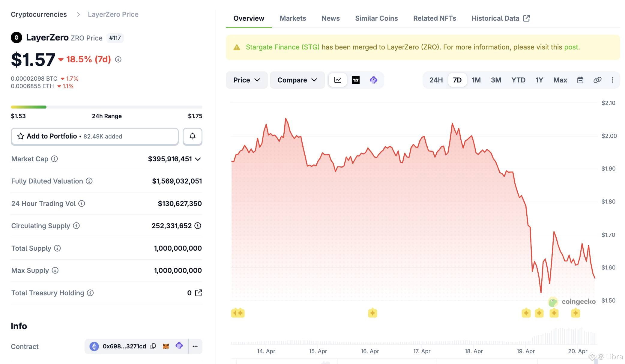Add the token via MetaMask fox icon
Screen dimensions: 625x364
pos(166,346)
